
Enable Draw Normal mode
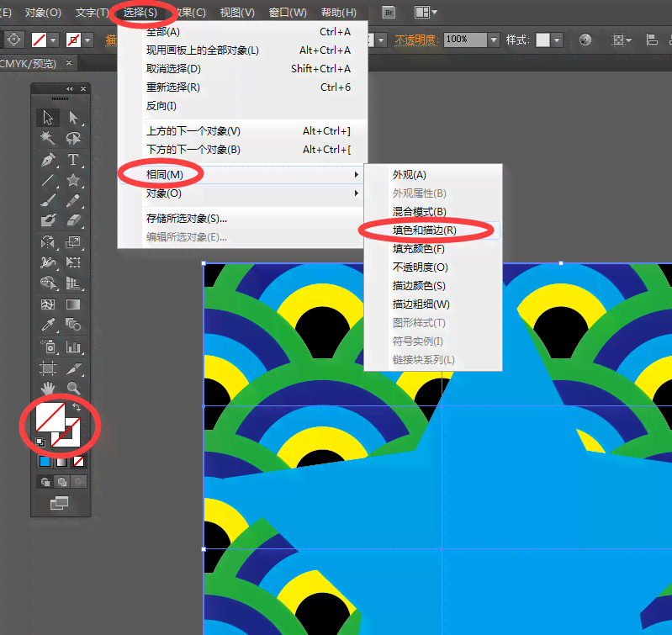click(x=45, y=482)
